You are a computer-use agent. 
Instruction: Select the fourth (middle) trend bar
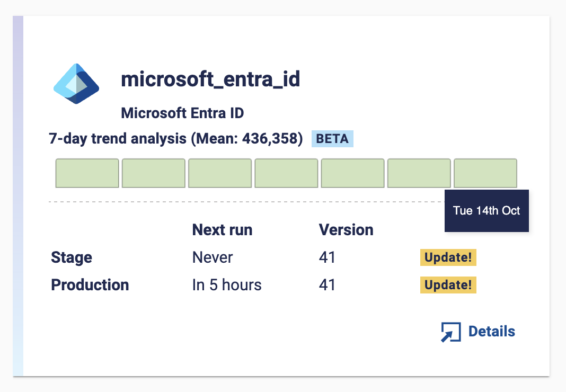(x=286, y=173)
